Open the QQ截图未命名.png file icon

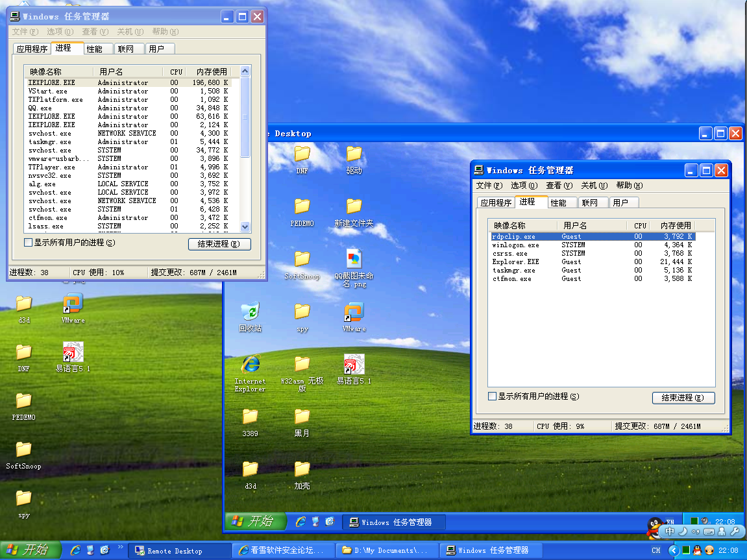354,267
